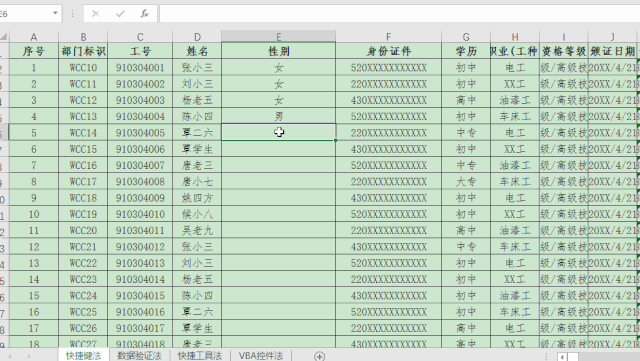Select column F header
The width and height of the screenshot is (640, 361).
click(389, 37)
